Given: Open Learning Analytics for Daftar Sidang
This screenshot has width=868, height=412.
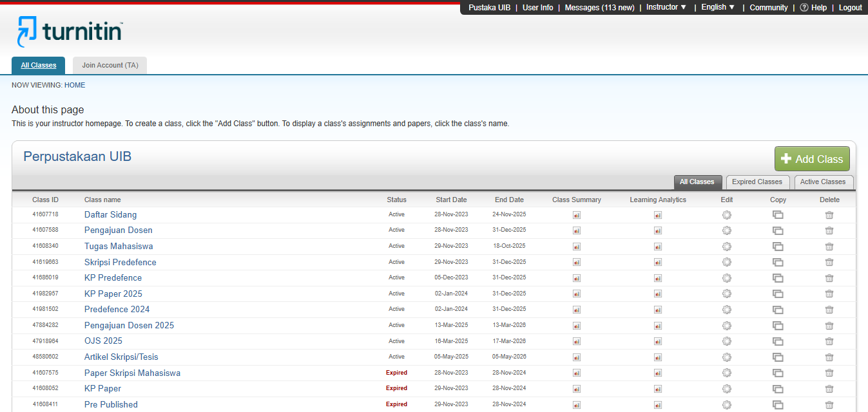Looking at the screenshot, I should coord(658,215).
